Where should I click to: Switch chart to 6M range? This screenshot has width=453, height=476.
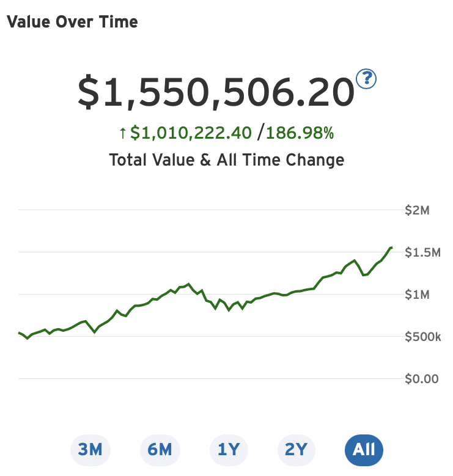click(160, 450)
